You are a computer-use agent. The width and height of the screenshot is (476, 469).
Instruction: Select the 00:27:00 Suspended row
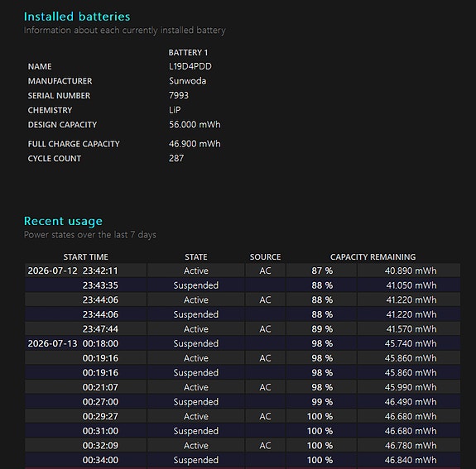[243, 401]
